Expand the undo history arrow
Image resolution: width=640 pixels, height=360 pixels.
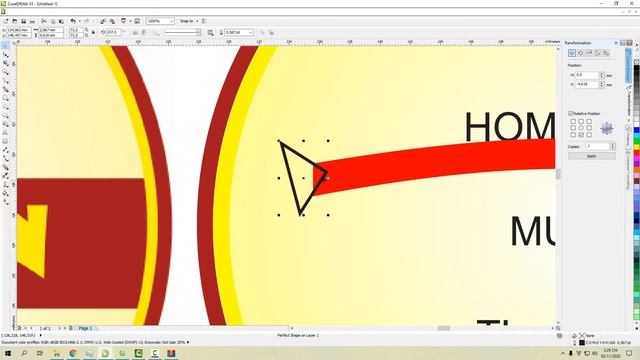[79, 21]
